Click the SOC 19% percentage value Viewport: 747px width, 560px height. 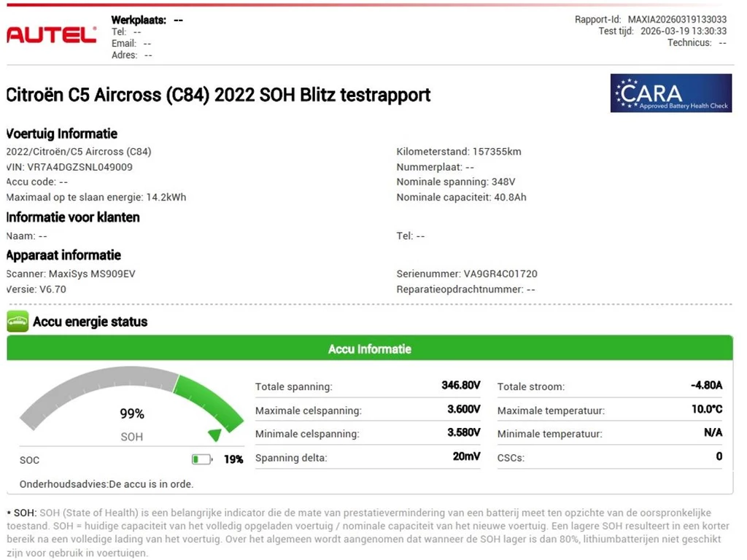click(x=233, y=459)
